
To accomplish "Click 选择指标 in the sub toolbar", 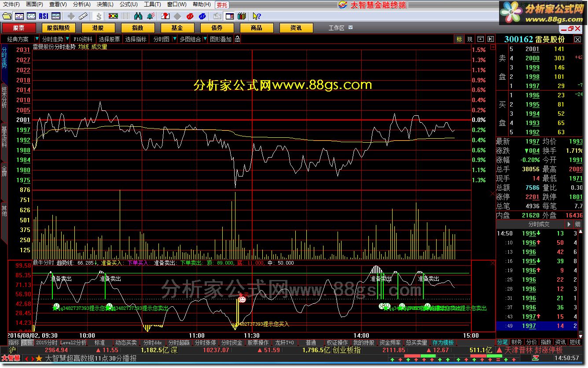I will point(136,39).
